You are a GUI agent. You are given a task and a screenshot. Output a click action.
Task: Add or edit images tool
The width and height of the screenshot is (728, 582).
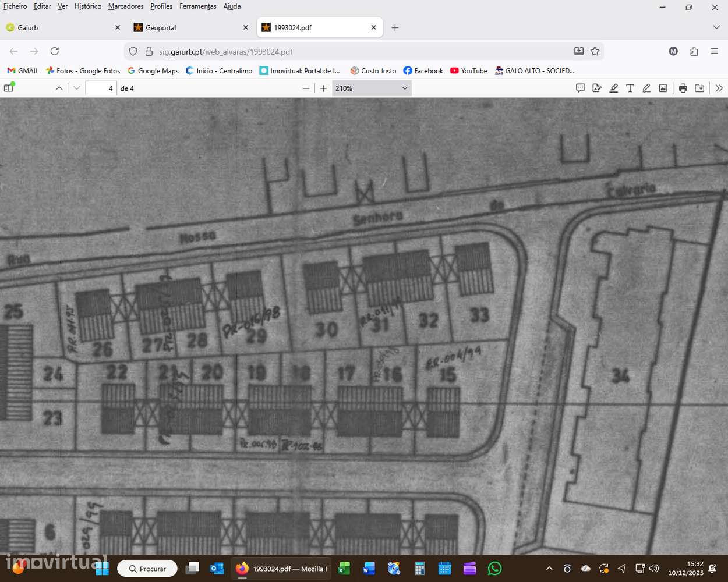663,88
